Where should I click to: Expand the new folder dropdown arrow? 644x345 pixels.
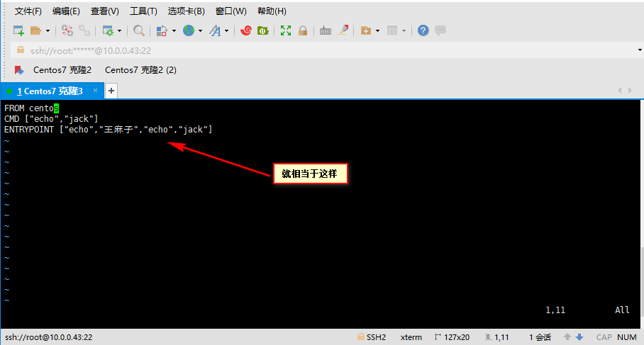coord(378,30)
